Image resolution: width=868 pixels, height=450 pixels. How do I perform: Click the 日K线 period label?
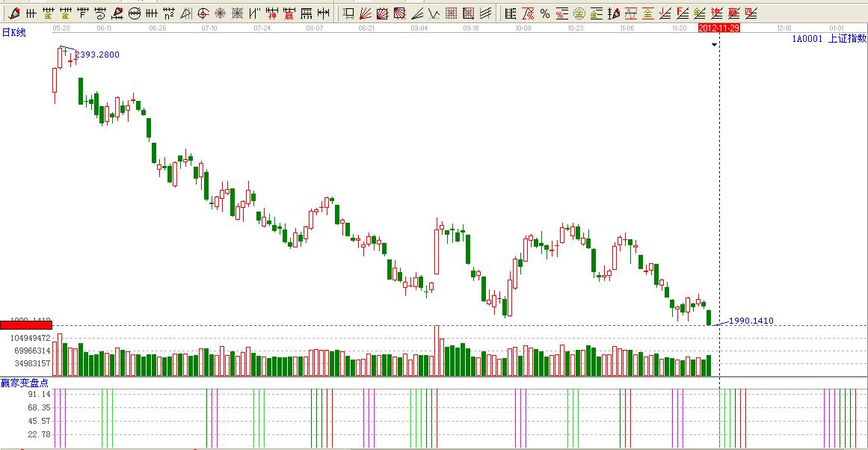[x=13, y=33]
